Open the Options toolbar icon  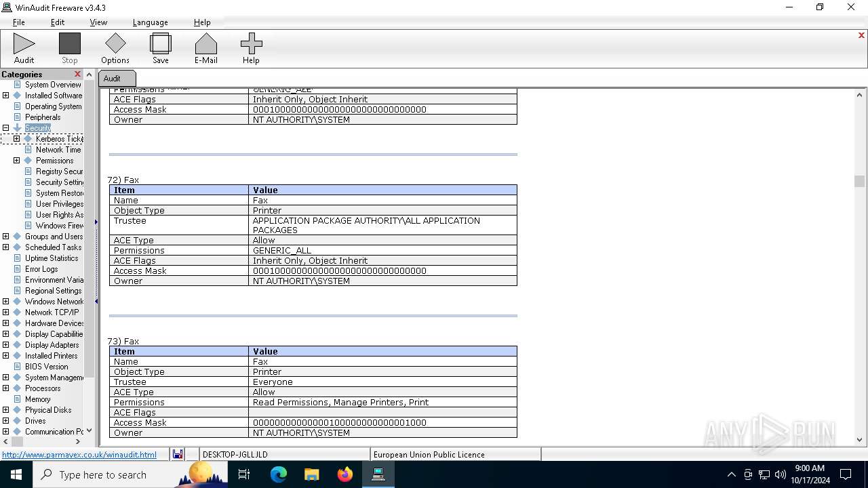pos(115,49)
